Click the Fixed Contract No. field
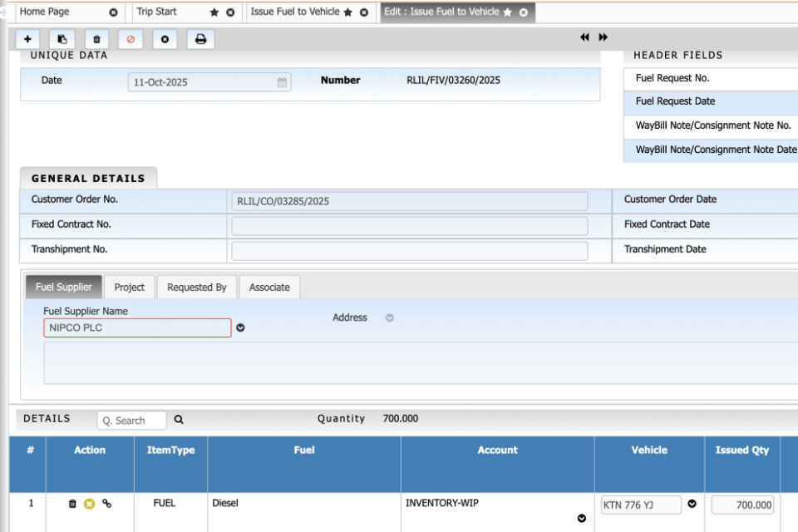 (x=409, y=226)
